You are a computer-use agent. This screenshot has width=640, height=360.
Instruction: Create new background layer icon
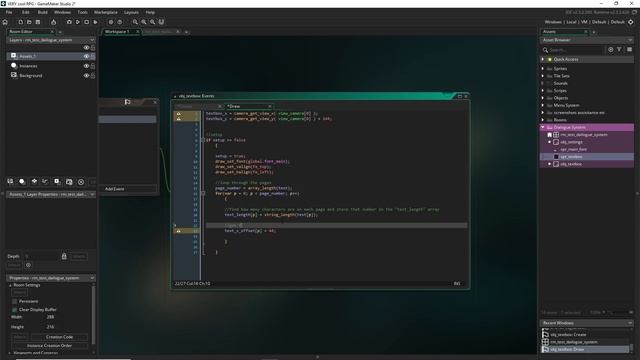10,182
